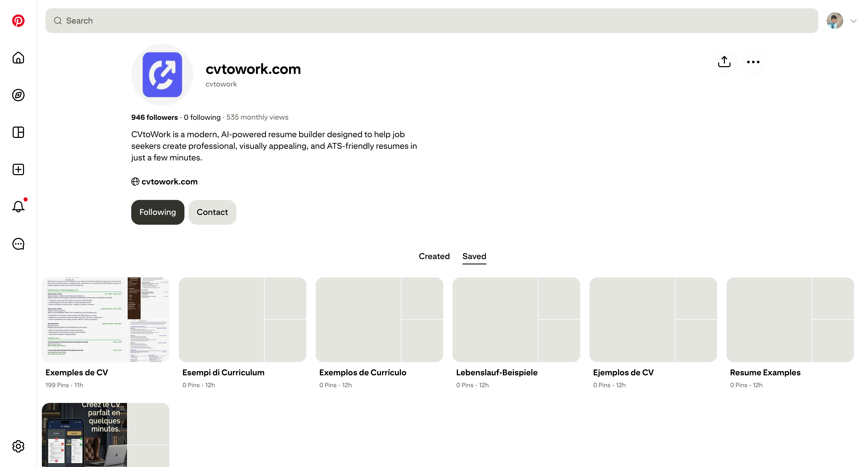The image size is (868, 467).
Task: Open the three-dot profile options menu
Action: (x=753, y=62)
